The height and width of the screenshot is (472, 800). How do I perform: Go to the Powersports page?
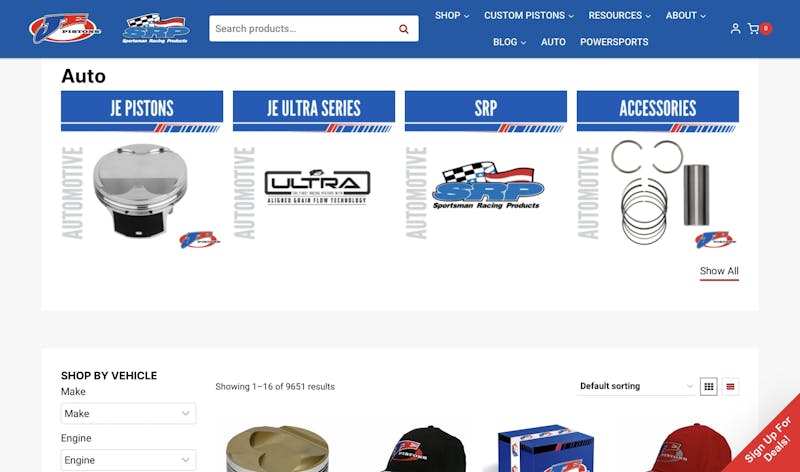[614, 42]
